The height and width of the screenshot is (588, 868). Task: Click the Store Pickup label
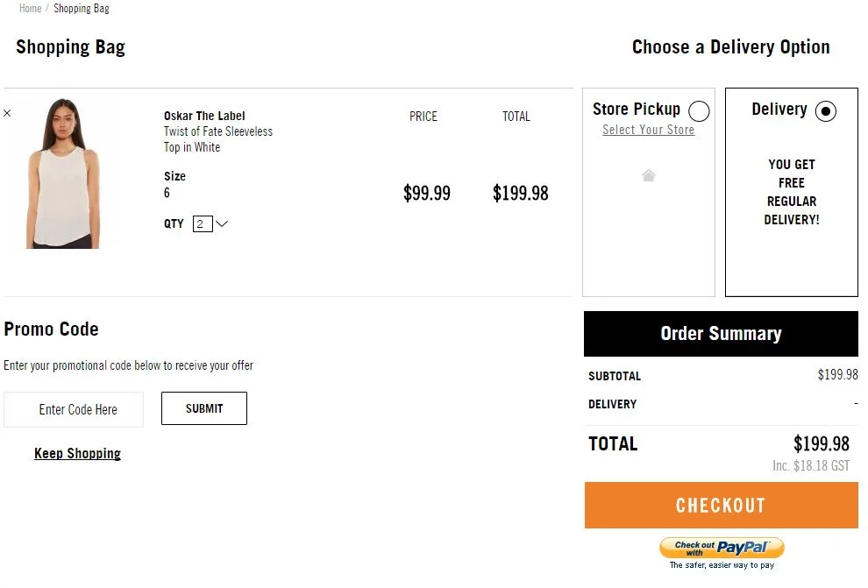(x=636, y=110)
